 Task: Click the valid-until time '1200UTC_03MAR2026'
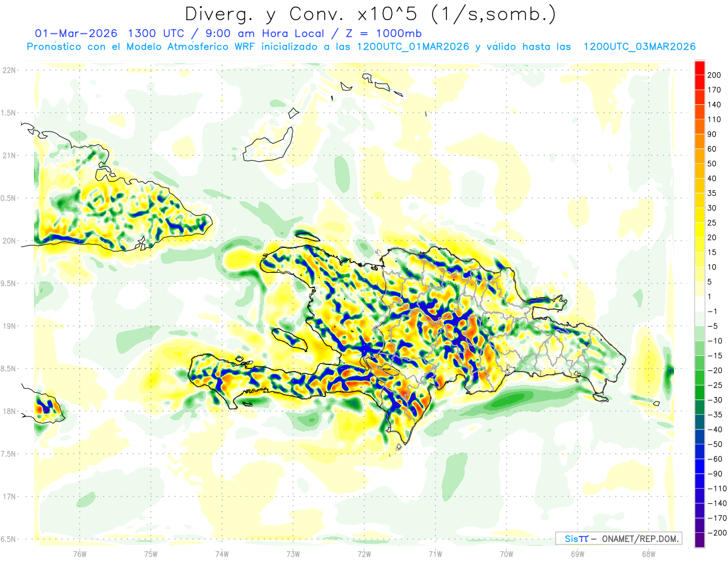click(x=639, y=47)
